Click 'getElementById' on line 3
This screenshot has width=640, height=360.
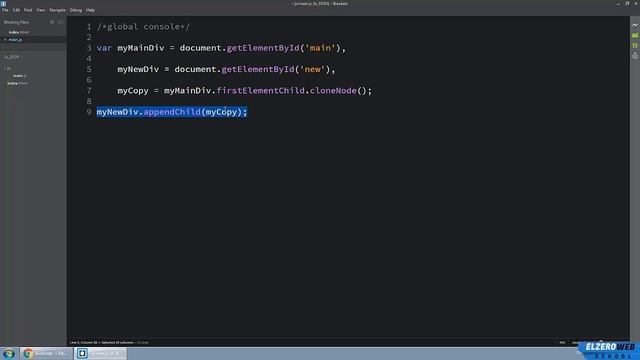pos(263,48)
